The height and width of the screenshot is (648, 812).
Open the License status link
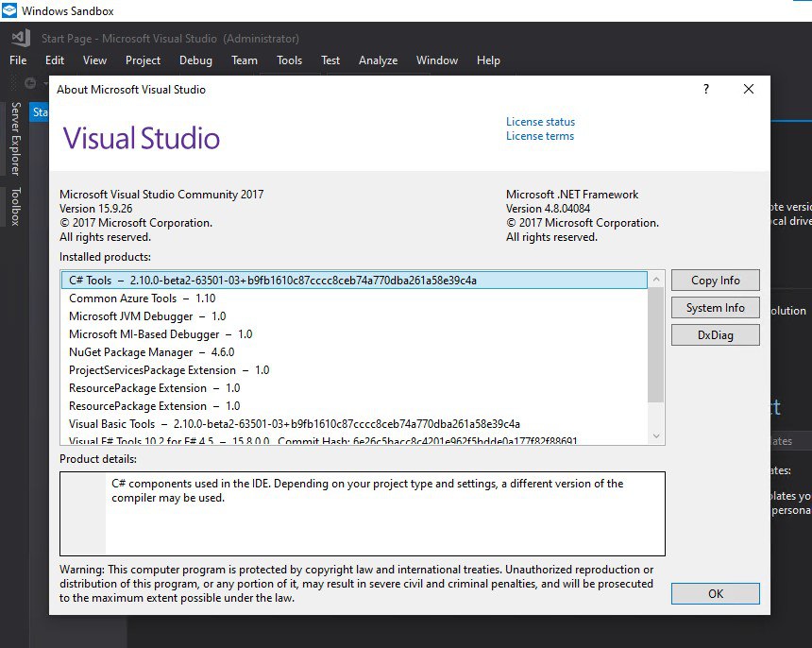[540, 122]
